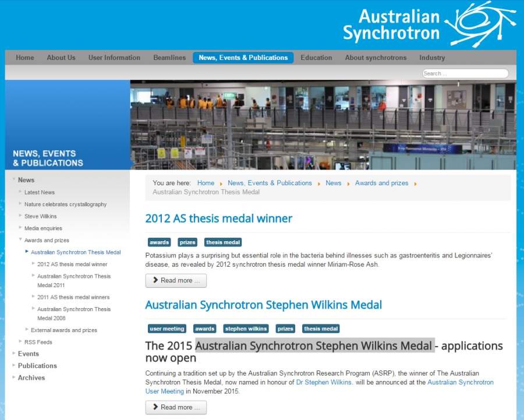Screen dimensions: 524x420
Task: Go to User Information menu
Action: click(x=114, y=58)
